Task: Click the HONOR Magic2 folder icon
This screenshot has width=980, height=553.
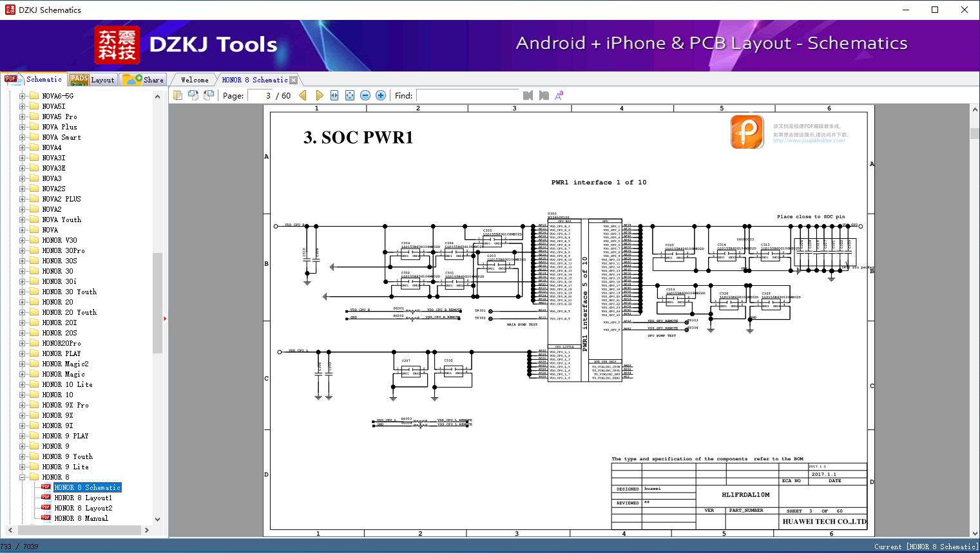Action: coord(34,364)
